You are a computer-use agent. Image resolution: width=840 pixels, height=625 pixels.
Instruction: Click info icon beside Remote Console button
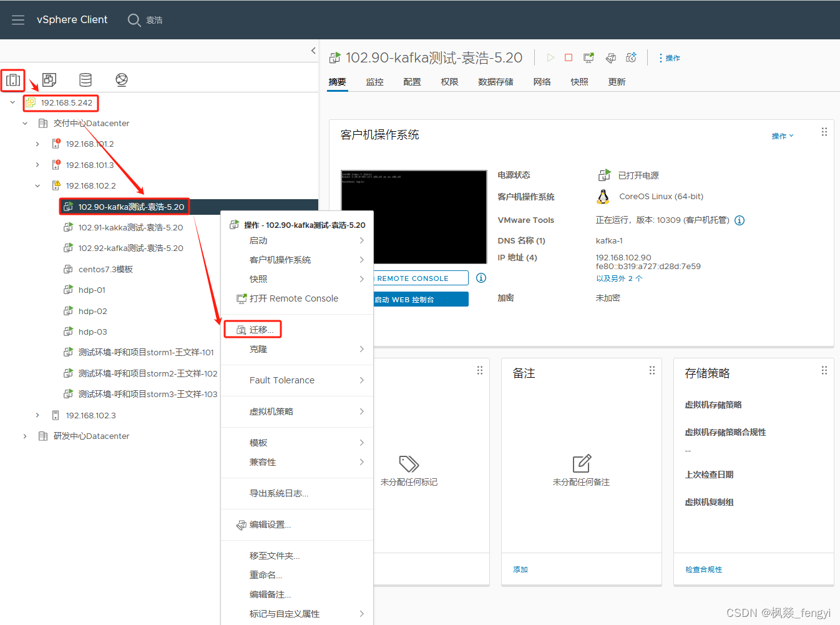(481, 278)
